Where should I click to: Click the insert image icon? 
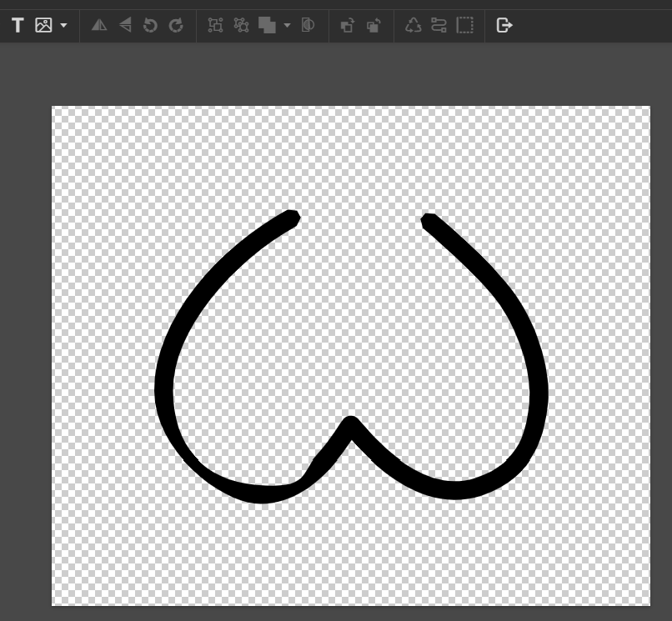pyautogui.click(x=43, y=26)
